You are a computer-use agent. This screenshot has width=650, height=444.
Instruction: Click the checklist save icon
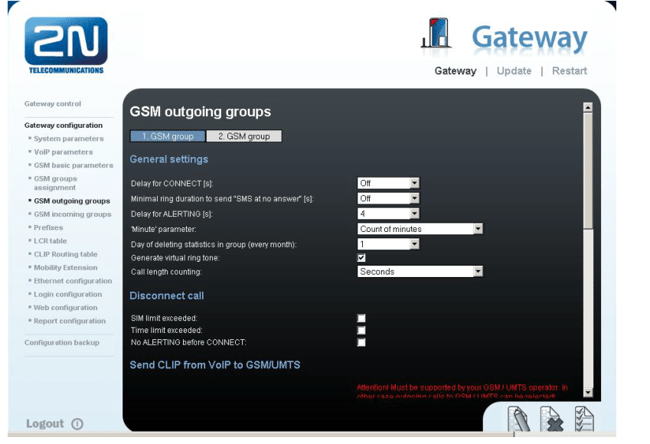[x=585, y=419]
